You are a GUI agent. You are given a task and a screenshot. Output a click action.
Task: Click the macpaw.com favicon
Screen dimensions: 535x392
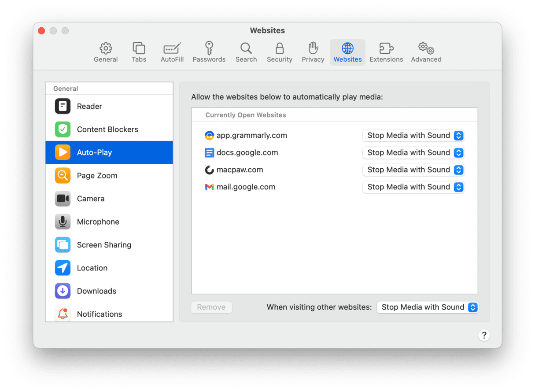(209, 170)
